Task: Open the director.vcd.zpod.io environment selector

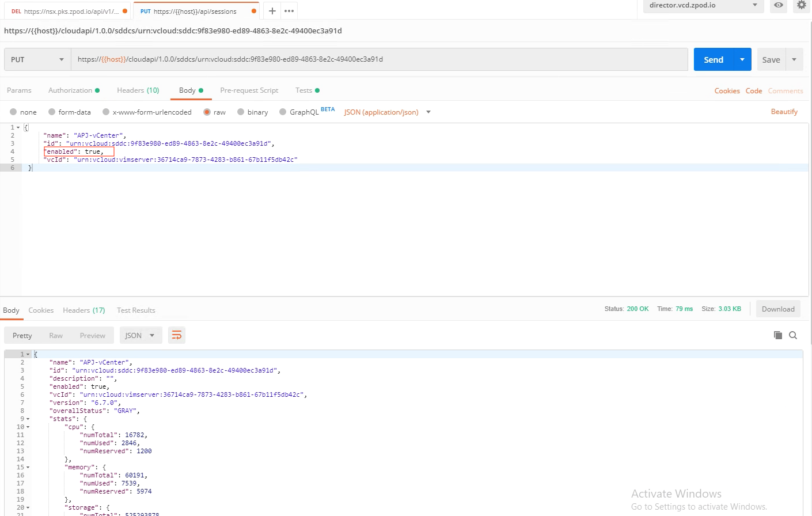Action: 703,6
